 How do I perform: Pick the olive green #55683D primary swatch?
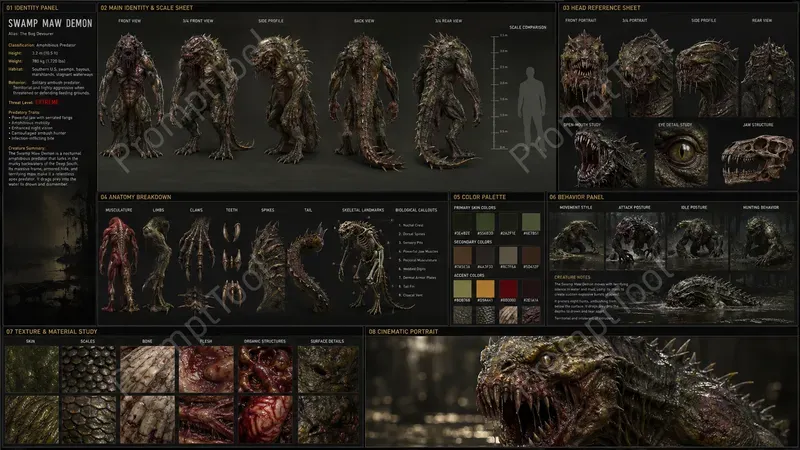coord(485,222)
